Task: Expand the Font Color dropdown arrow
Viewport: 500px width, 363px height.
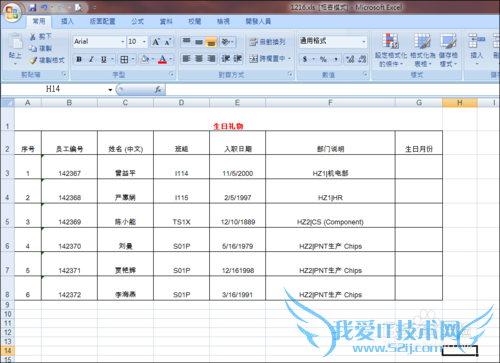Action: point(171,59)
